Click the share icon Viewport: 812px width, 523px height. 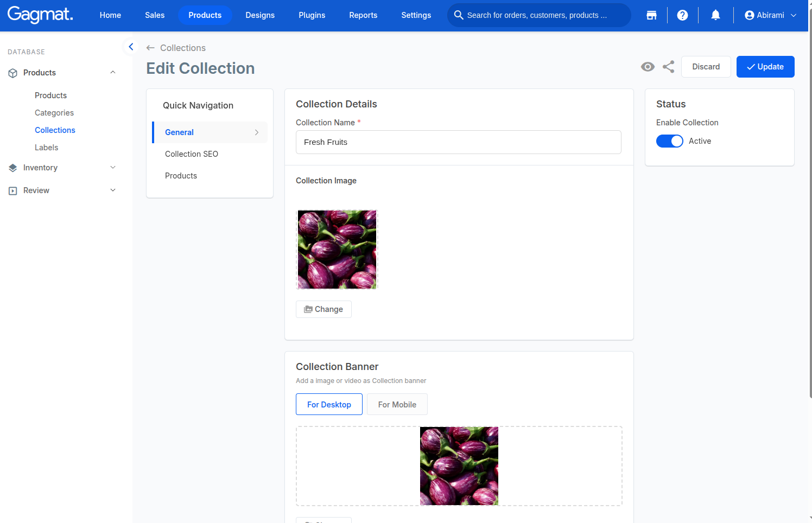tap(669, 67)
